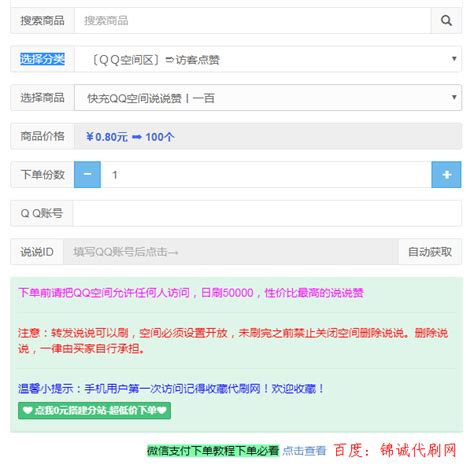474x472 pixels.
Task: Click the 下单份数 quantity input field
Action: point(266,175)
